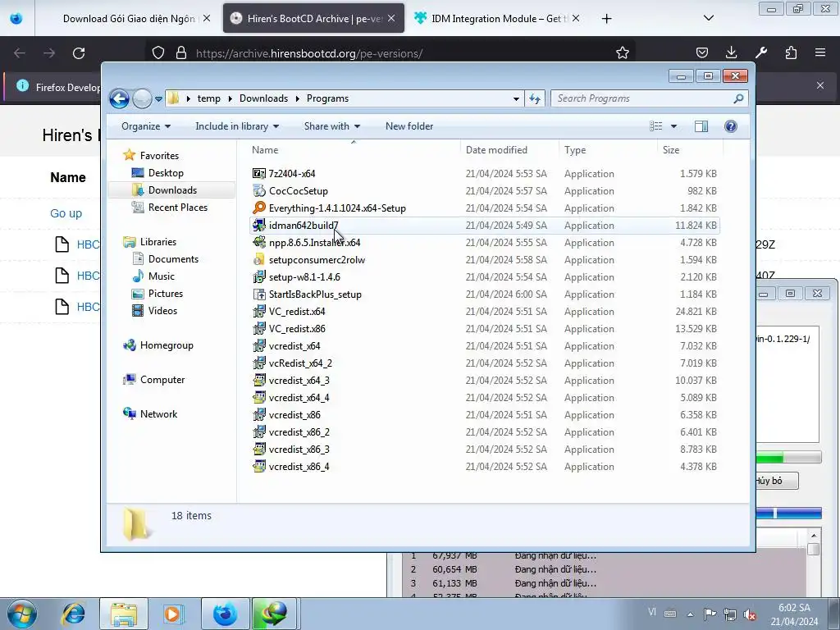Open Explorer Help question mark icon
The image size is (840, 630).
click(730, 126)
